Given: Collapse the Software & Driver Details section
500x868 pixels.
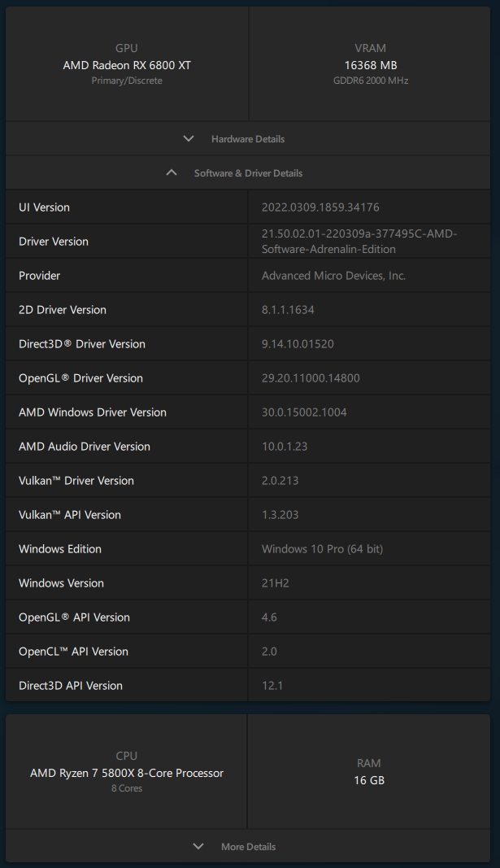Looking at the screenshot, I should tap(248, 172).
